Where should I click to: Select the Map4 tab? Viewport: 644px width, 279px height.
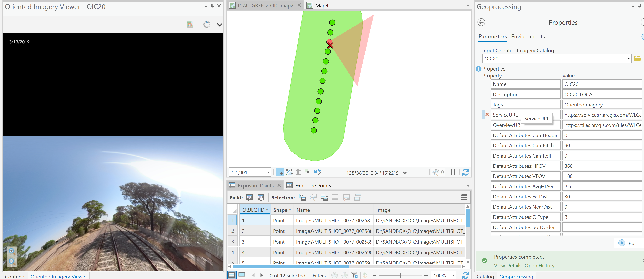tap(322, 5)
